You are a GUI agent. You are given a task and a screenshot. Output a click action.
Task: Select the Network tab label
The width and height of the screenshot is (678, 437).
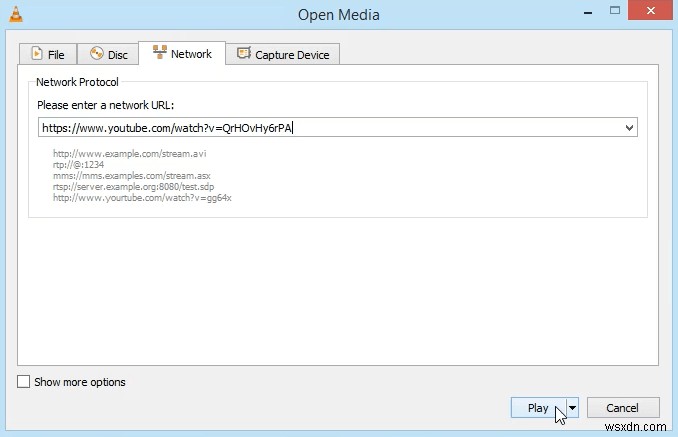tap(191, 54)
